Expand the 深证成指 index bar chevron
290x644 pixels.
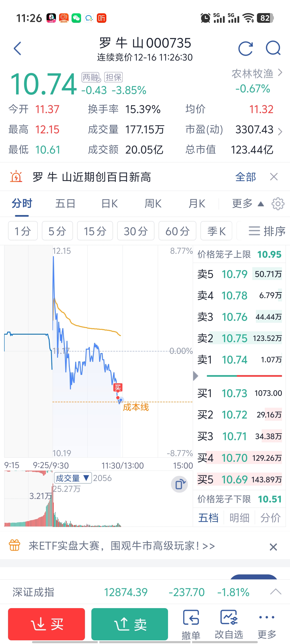tap(276, 592)
